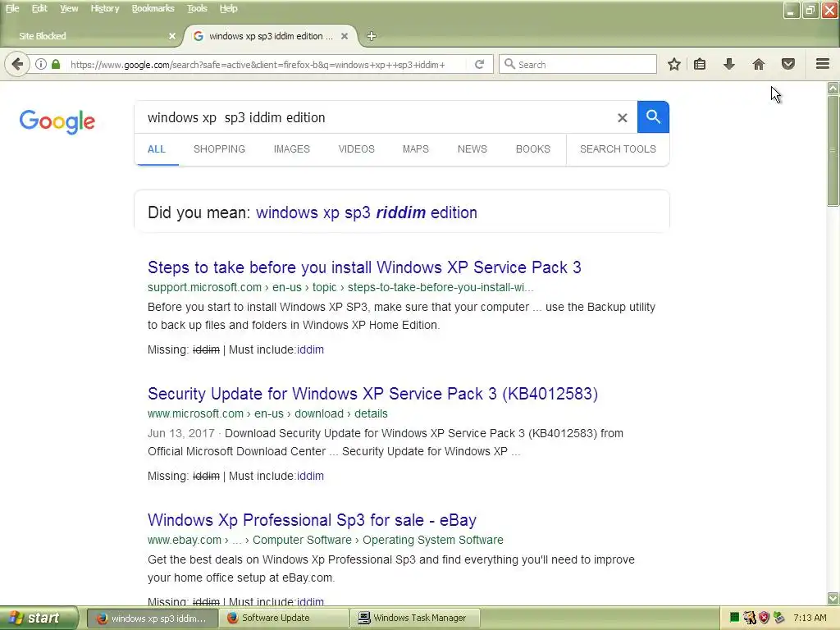Click the Google logo
This screenshot has height=630, width=840.
point(57,121)
